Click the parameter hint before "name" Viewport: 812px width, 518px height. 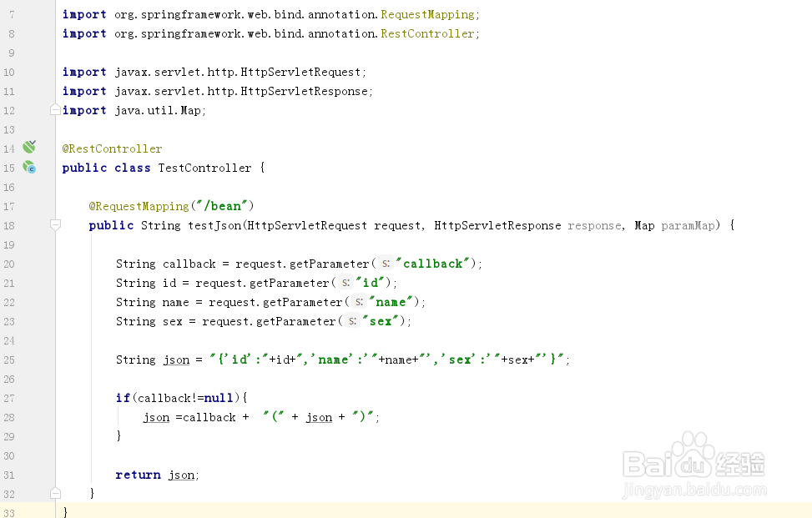pos(359,302)
